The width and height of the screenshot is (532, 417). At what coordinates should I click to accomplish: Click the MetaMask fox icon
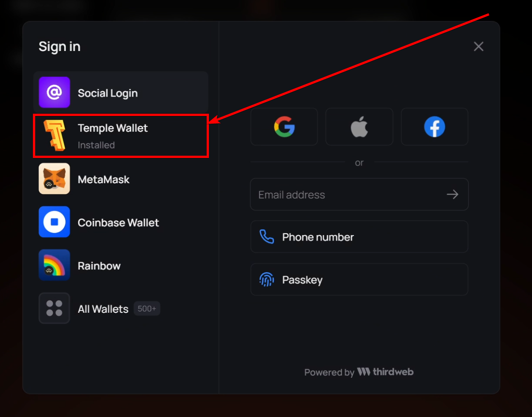[54, 178]
